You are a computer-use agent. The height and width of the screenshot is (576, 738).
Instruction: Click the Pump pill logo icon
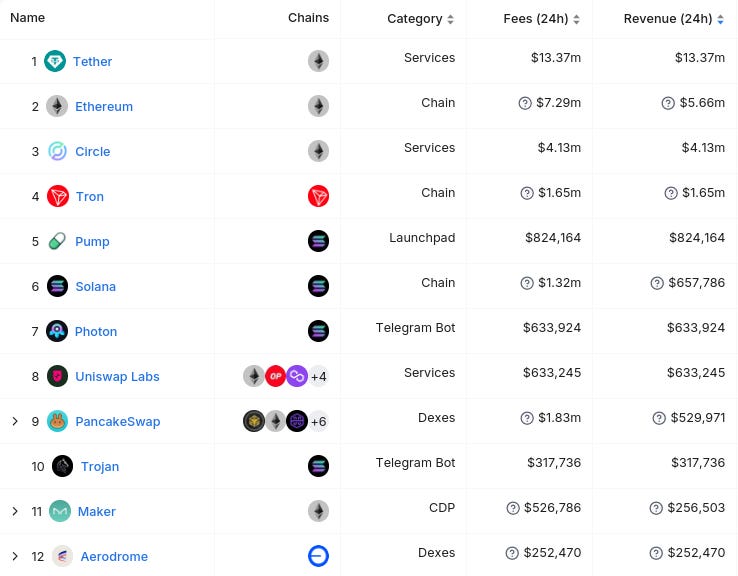click(x=57, y=241)
